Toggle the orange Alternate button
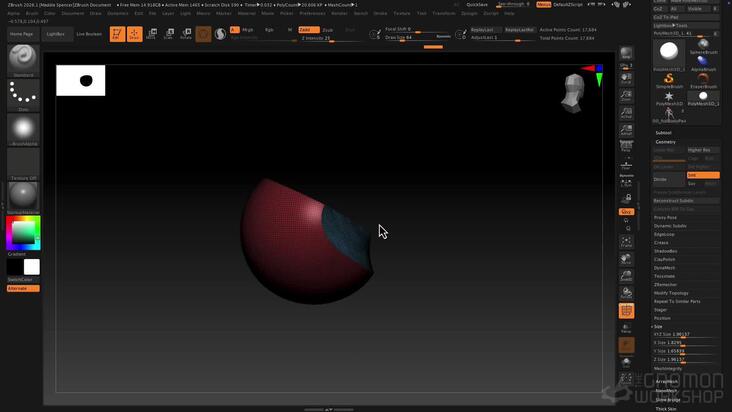Viewport: 732px width, 412px height. click(23, 288)
